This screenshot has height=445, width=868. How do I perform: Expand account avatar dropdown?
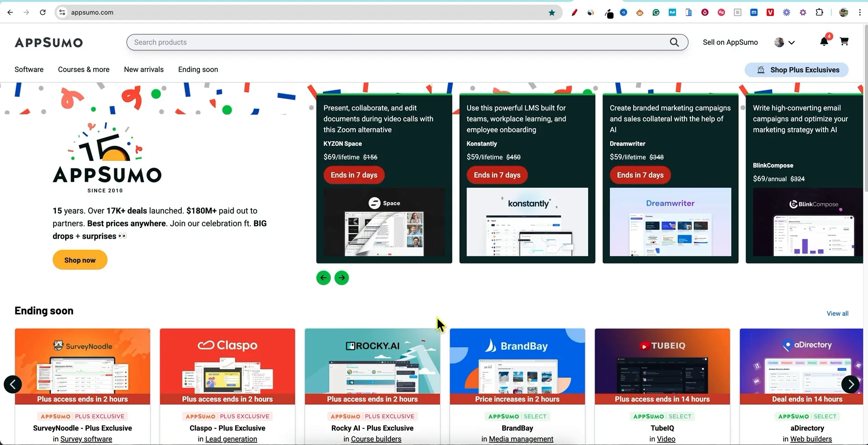[784, 43]
